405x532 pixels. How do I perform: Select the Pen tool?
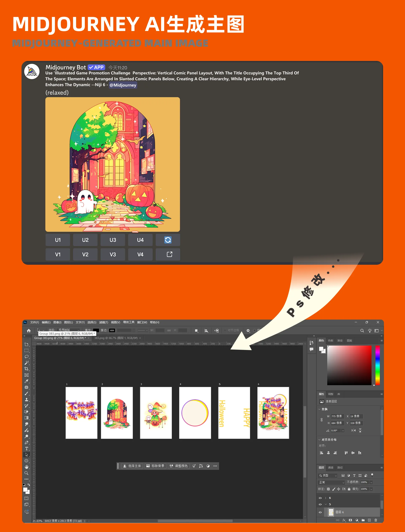tap(27, 443)
